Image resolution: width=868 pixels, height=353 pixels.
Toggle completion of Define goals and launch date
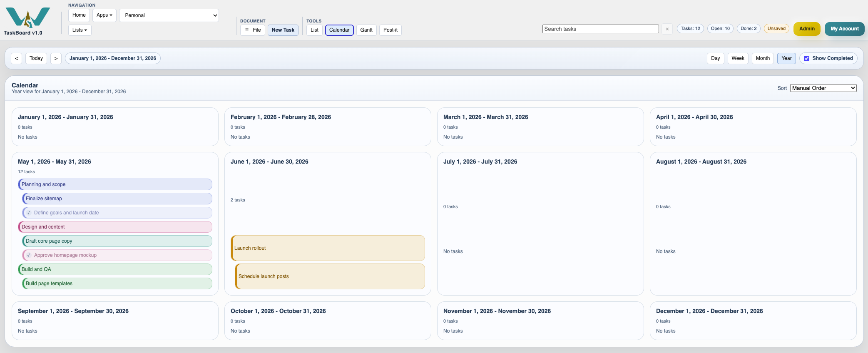point(29,213)
